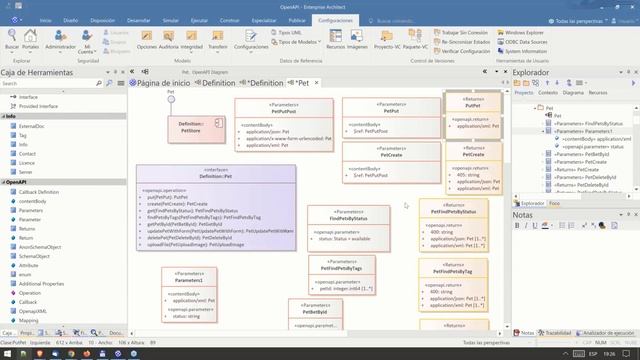Switch to the Desarrollar ribbon tab
This screenshot has height=360, width=640.
click(x=138, y=20)
